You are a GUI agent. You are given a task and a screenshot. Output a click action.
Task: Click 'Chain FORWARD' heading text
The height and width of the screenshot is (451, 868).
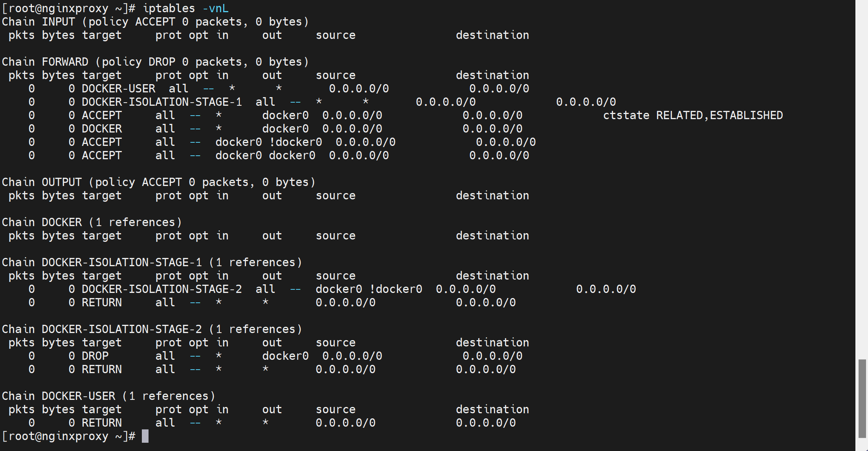45,62
